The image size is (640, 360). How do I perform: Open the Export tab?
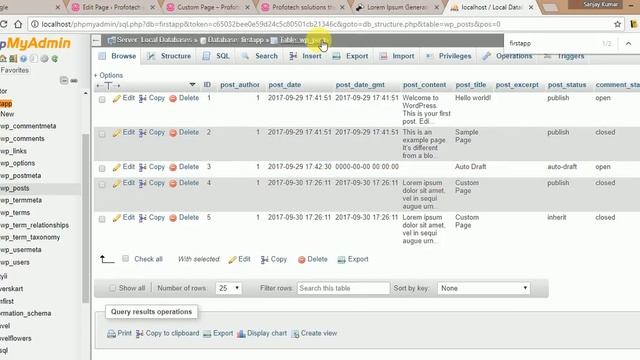[350, 56]
